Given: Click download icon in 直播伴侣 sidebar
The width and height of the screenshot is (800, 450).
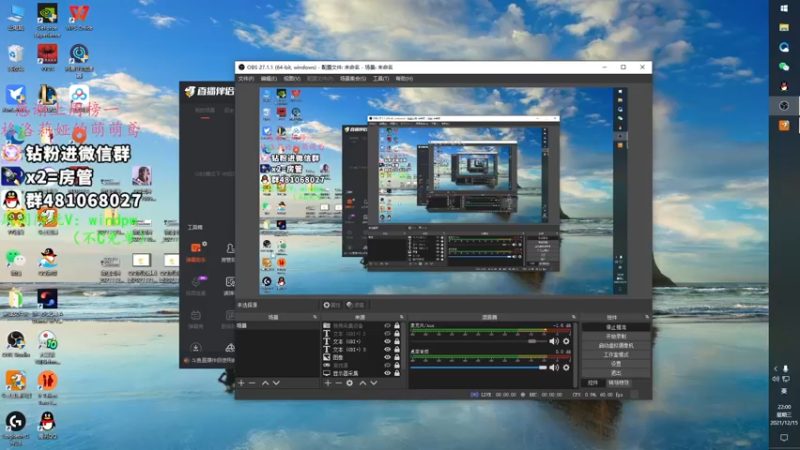Looking at the screenshot, I should pyautogui.click(x=195, y=347).
